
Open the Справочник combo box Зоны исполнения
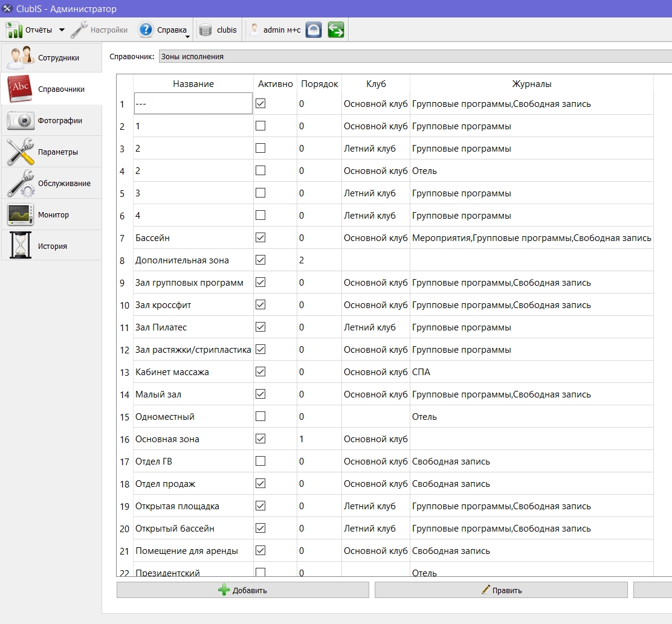point(415,57)
